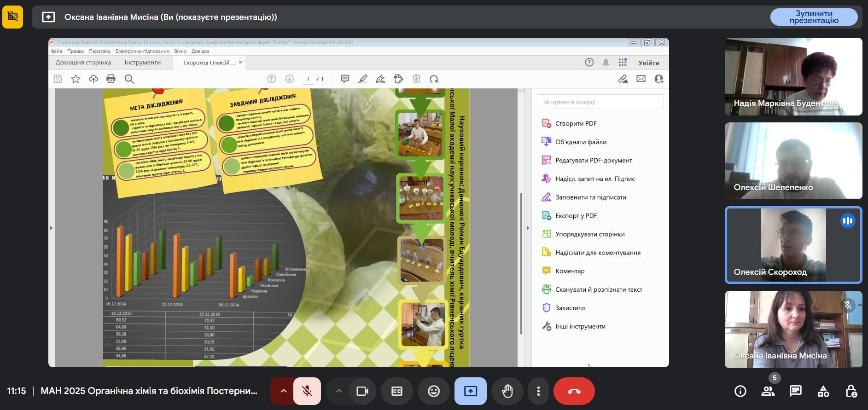The height and width of the screenshot is (410, 868).
Task: Click the present screen button
Action: click(471, 391)
